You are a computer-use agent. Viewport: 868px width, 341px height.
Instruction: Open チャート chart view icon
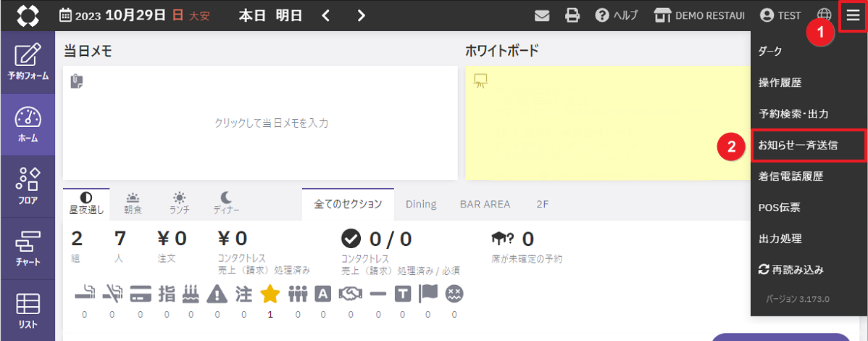[x=28, y=248]
